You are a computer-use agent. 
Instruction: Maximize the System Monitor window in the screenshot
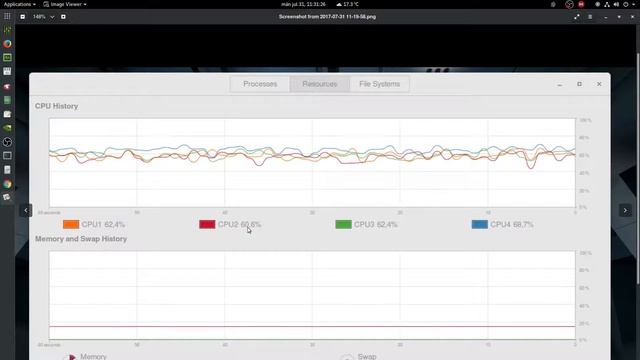coord(579,84)
